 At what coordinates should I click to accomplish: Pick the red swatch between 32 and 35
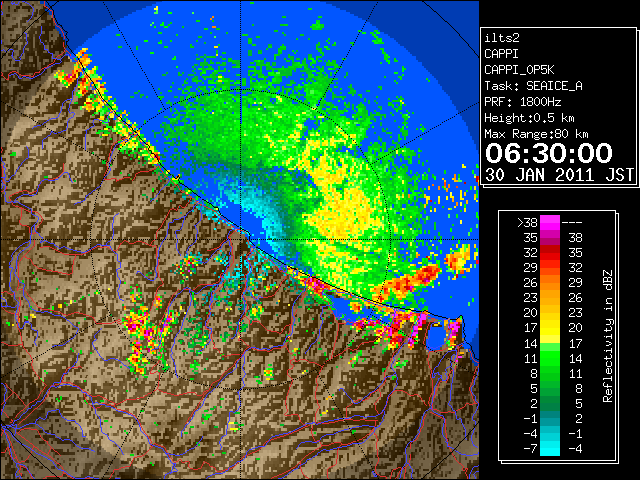click(x=550, y=252)
